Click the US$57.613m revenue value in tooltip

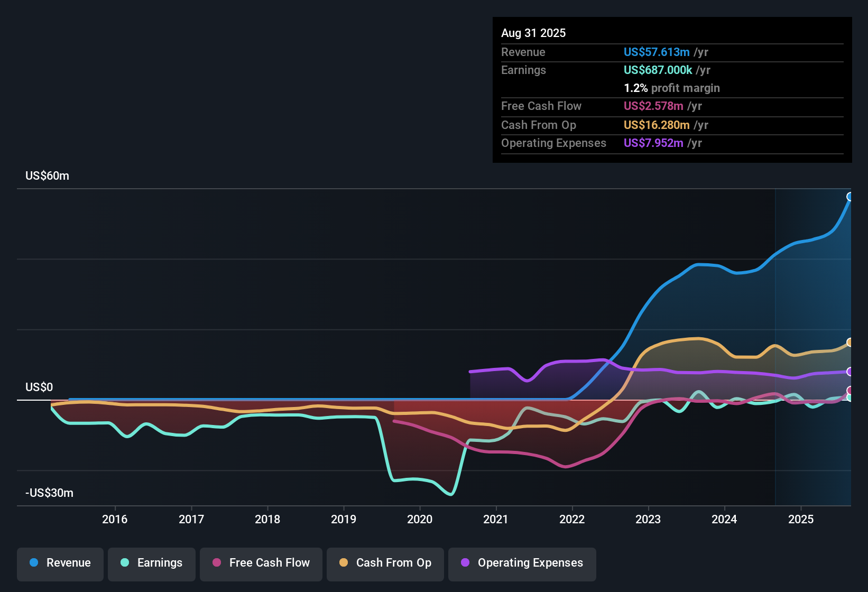[657, 52]
